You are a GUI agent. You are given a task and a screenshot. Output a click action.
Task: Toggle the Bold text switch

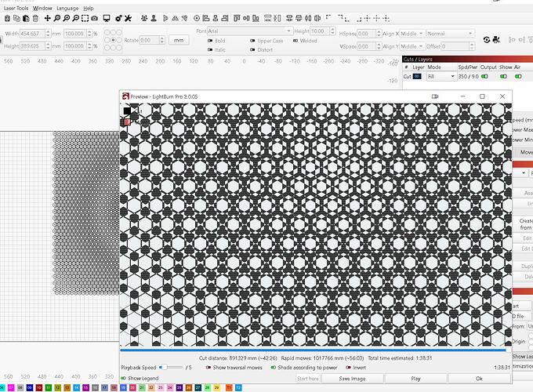click(x=210, y=41)
